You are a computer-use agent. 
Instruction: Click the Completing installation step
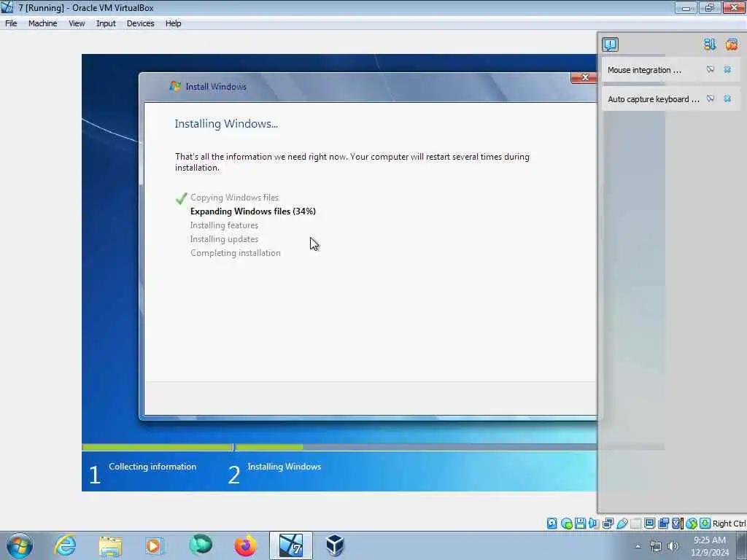(236, 253)
